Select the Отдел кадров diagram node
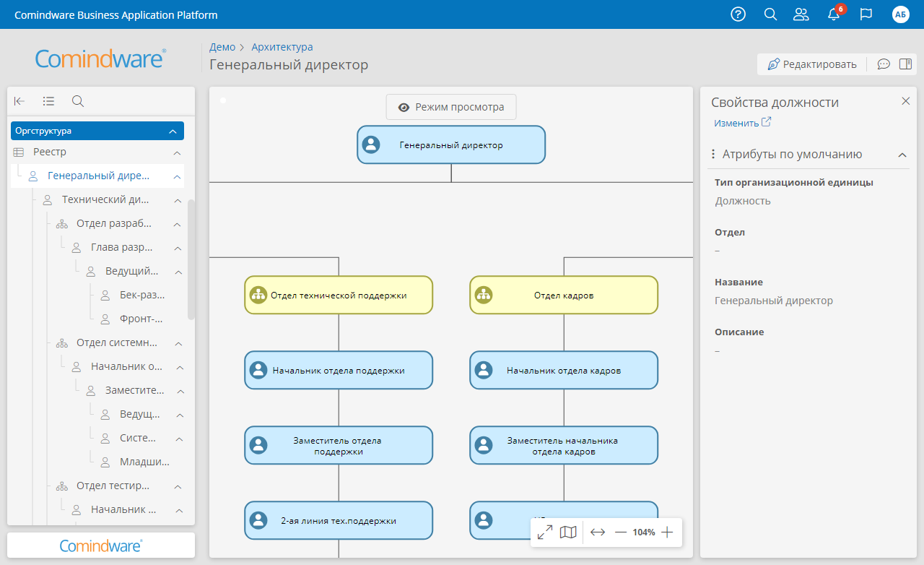Viewport: 924px width, 565px height. [x=564, y=295]
